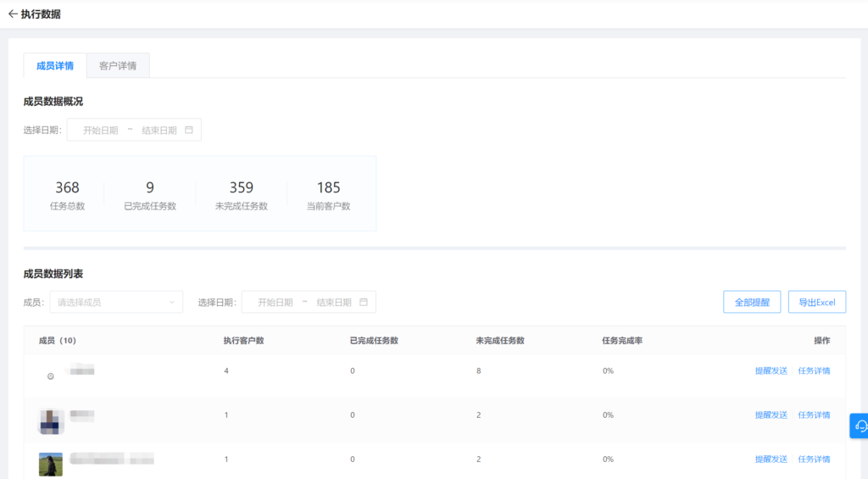Select the 成员详情 tab
This screenshot has width=868, height=479.
55,66
